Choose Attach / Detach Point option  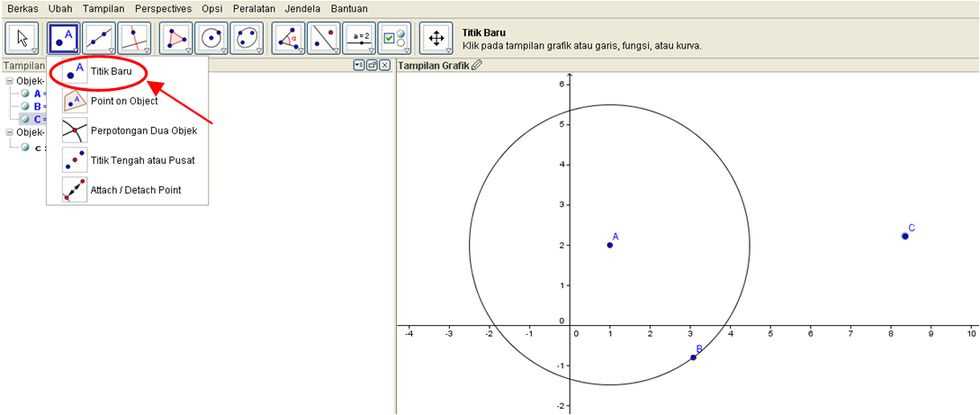(x=128, y=189)
